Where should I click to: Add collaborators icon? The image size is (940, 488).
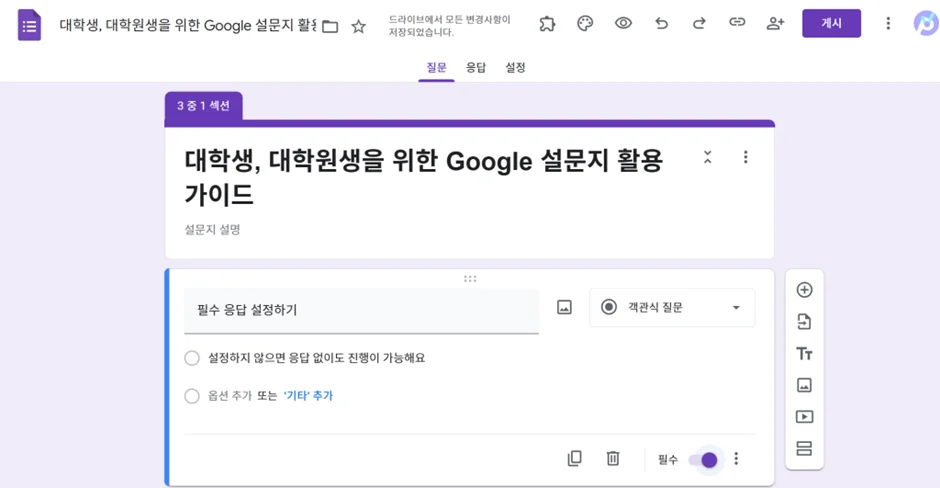(x=775, y=23)
